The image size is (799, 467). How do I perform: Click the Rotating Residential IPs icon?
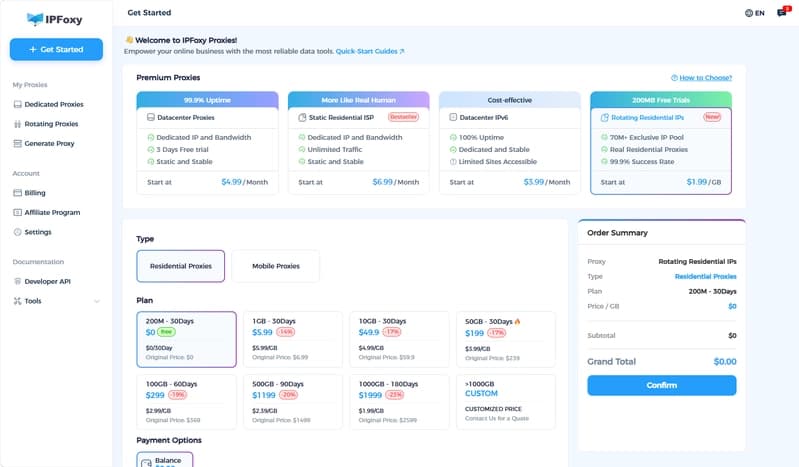point(604,117)
